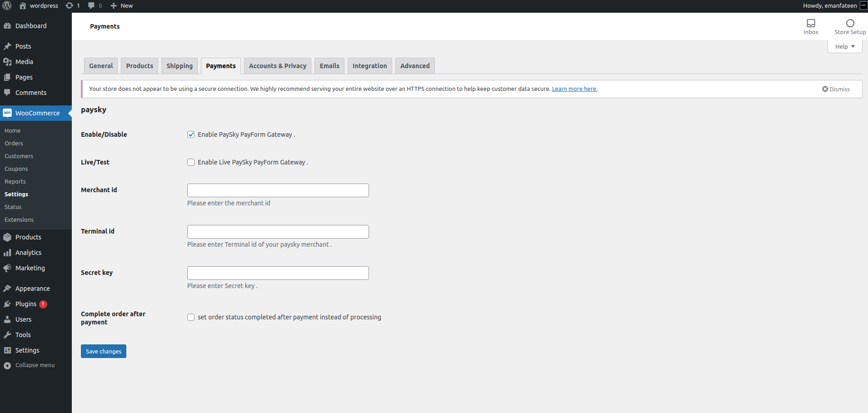
Task: Follow the Learn more here link
Action: 574,89
